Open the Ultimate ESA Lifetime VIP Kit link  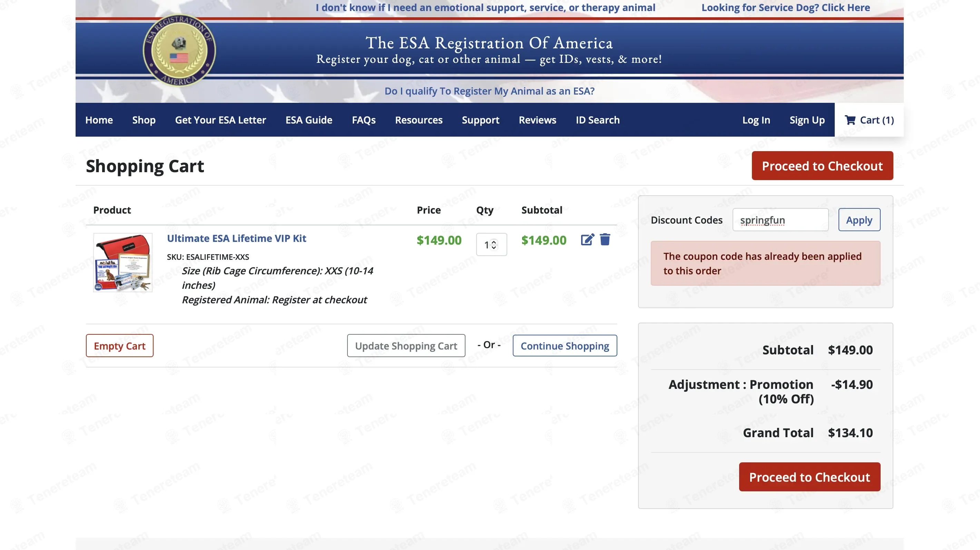tap(236, 238)
